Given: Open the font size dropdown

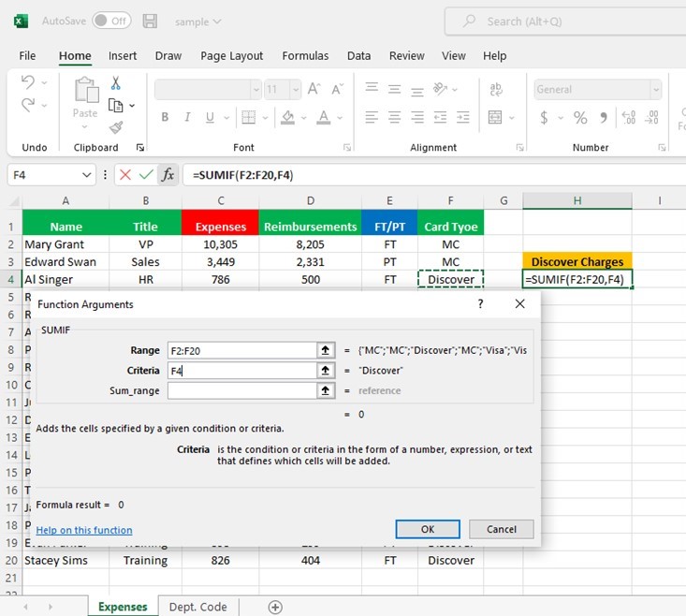Looking at the screenshot, I should tap(296, 90).
